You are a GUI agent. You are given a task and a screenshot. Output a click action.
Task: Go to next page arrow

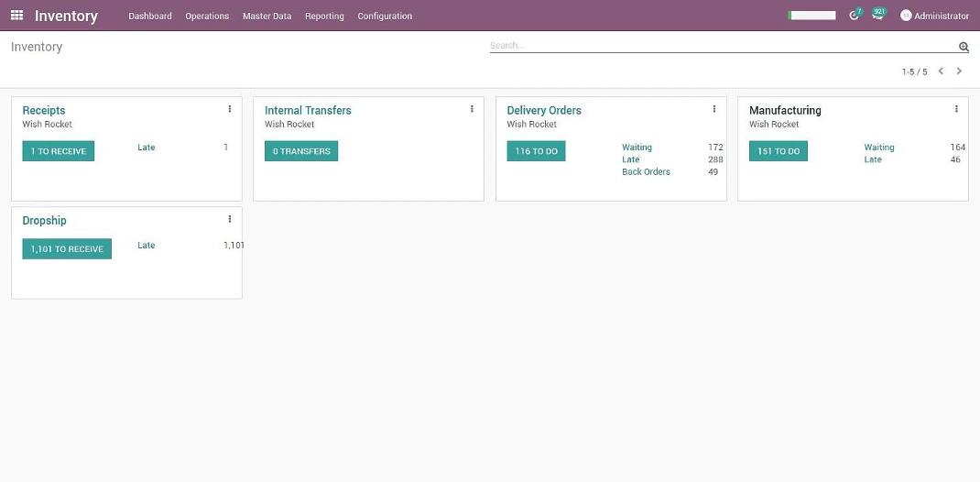click(x=959, y=71)
